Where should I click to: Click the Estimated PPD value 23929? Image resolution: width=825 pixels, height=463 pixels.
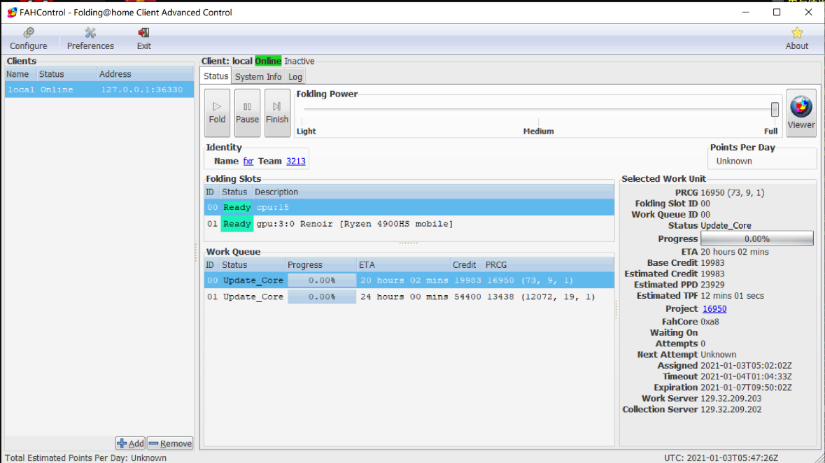tap(712, 285)
